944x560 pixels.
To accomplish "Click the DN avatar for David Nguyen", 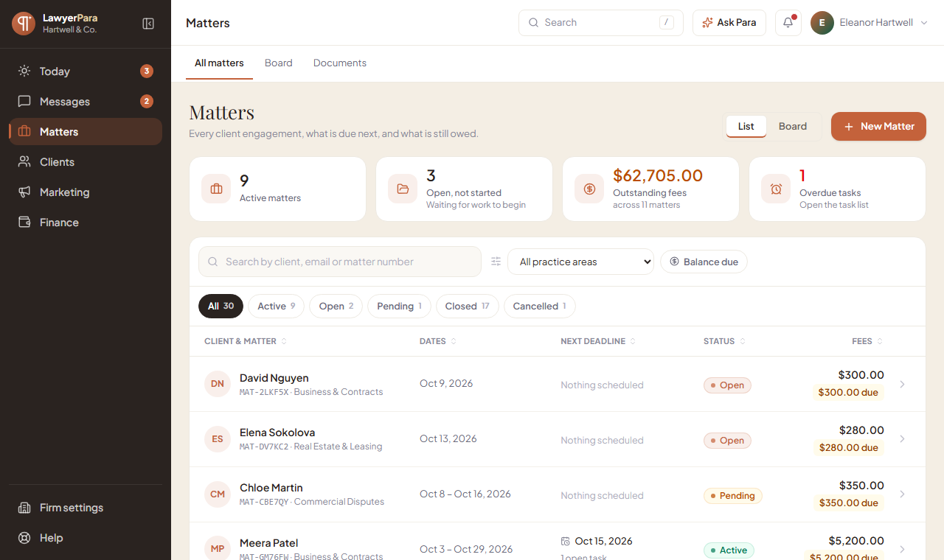I will tap(218, 384).
